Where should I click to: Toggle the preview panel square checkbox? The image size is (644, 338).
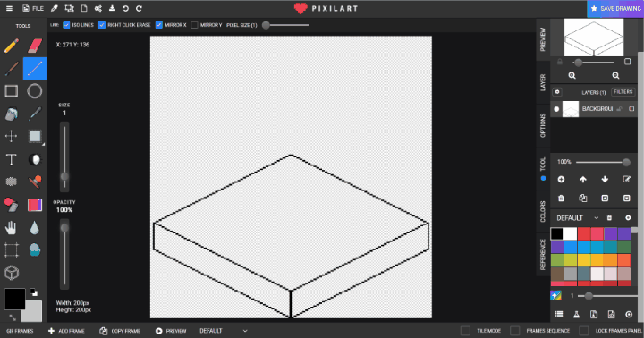(627, 62)
